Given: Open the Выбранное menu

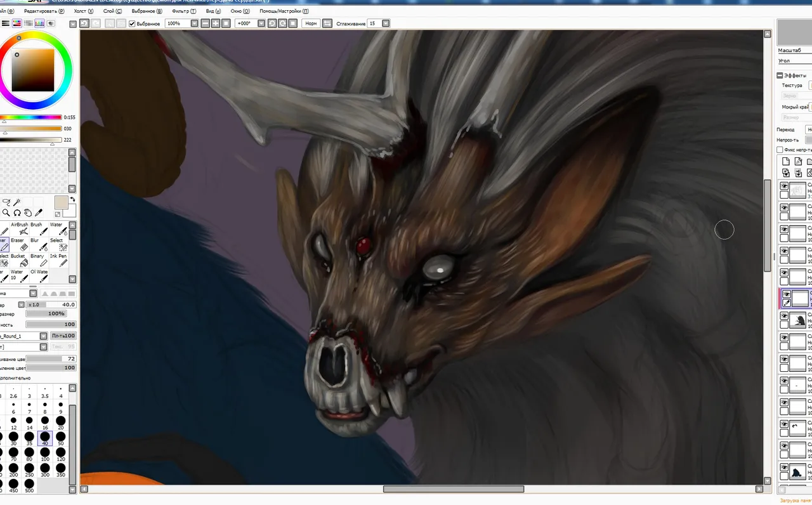Looking at the screenshot, I should tap(147, 11).
